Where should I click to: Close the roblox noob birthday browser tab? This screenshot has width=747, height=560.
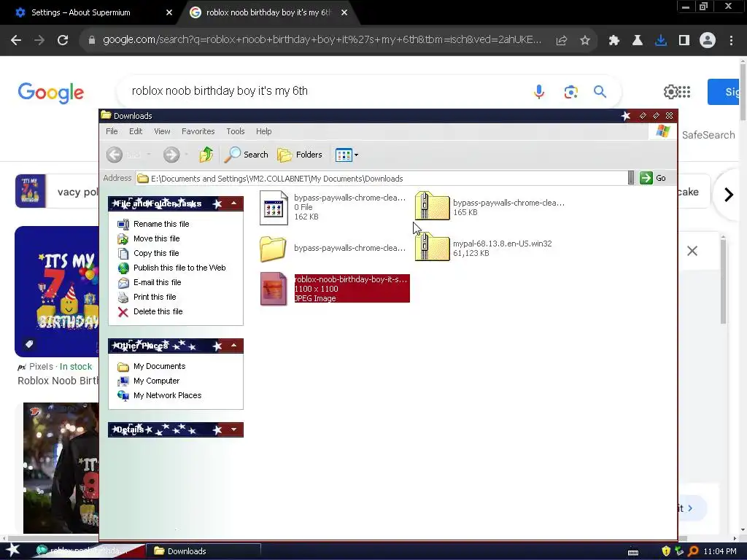[x=344, y=12]
